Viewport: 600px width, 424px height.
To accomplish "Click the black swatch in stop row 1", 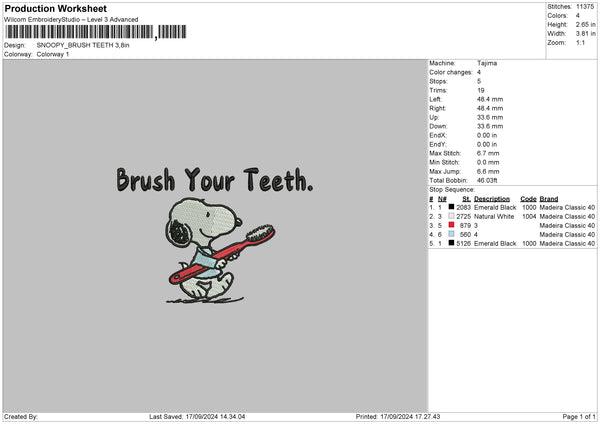I will pos(452,207).
